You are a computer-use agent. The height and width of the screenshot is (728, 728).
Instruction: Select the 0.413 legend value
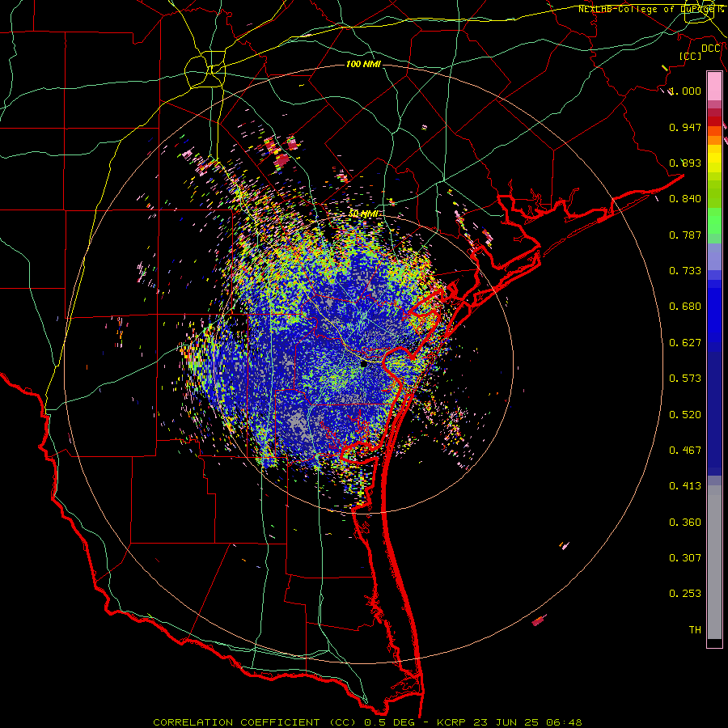click(685, 486)
